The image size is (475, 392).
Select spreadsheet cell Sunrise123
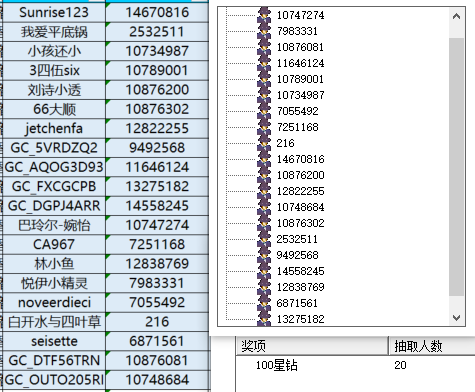54,12
